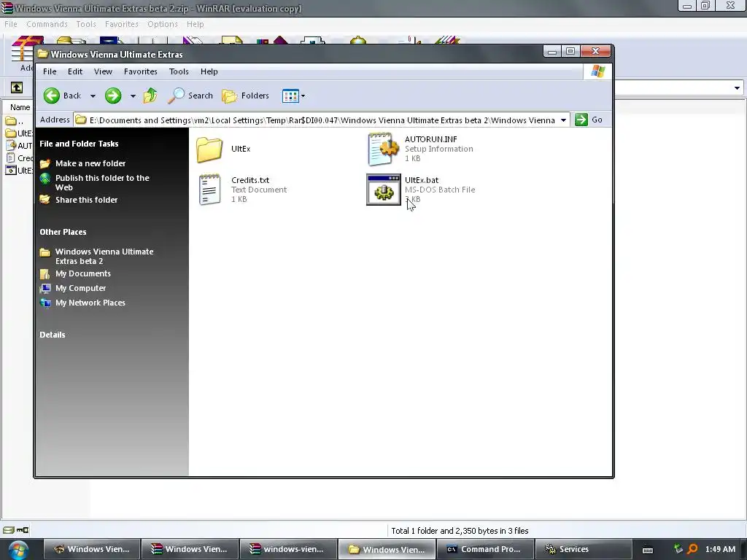Image resolution: width=747 pixels, height=560 pixels.
Task: Click the AUTORUN.INF file name label
Action: (430, 139)
